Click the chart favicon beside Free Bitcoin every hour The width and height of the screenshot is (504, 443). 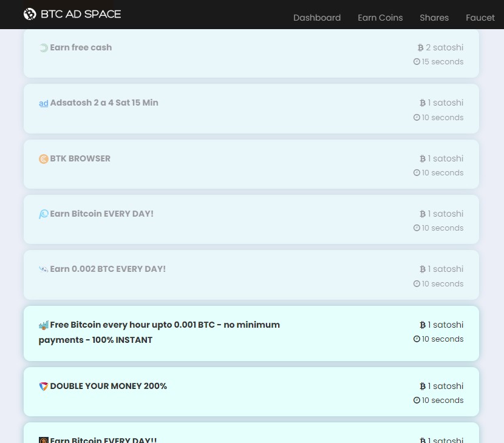pos(43,325)
